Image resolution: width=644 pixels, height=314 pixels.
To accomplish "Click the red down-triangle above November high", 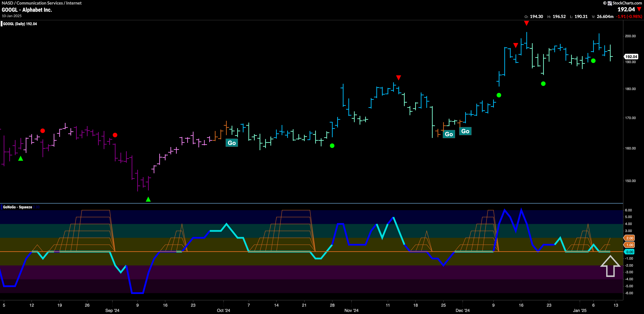I will pos(399,77).
